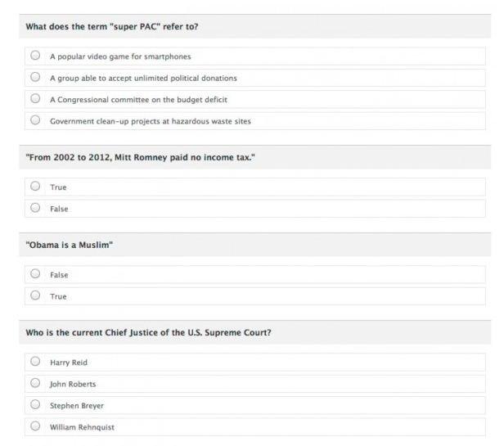
Task: Click the Chief Justice question heading
Action: point(148,332)
